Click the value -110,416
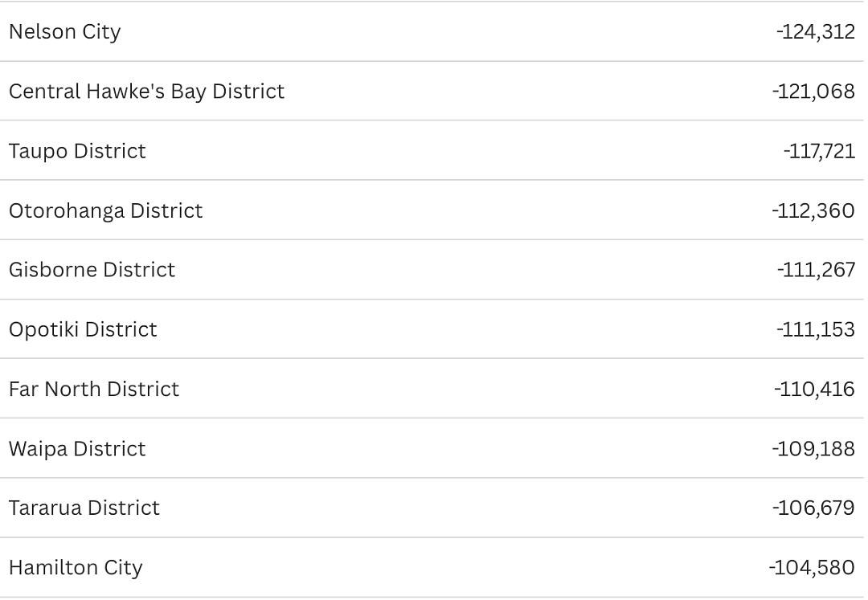The image size is (868, 600). (x=815, y=390)
